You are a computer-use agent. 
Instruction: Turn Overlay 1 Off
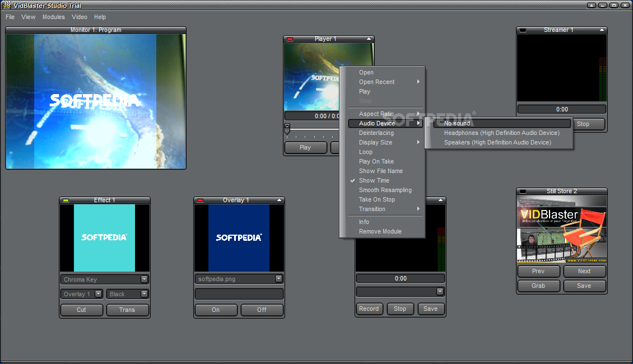click(262, 310)
